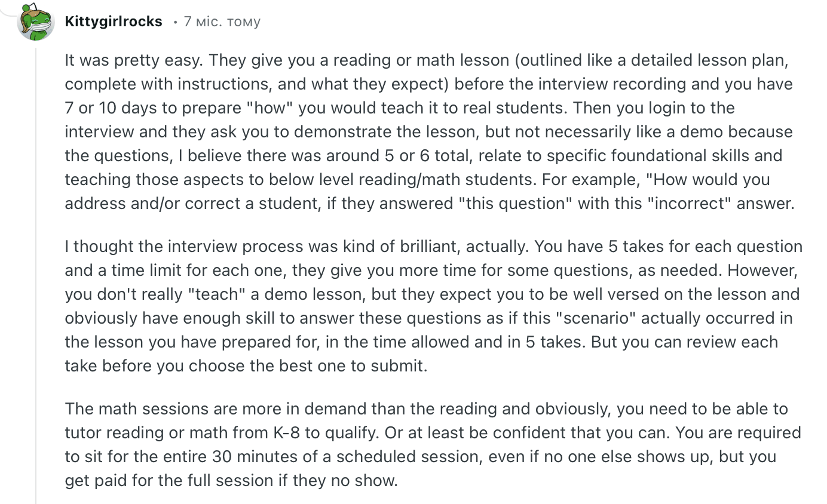Open the Kittygirlrocks username profile link

click(113, 21)
